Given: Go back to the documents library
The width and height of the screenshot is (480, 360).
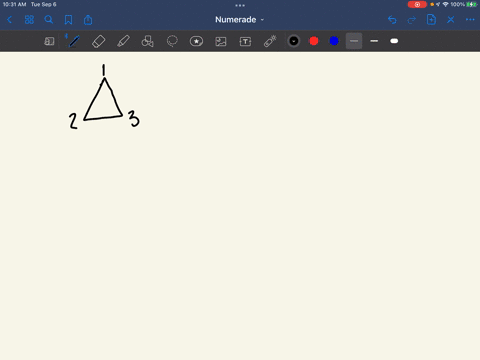Looking at the screenshot, I should click(x=9, y=20).
